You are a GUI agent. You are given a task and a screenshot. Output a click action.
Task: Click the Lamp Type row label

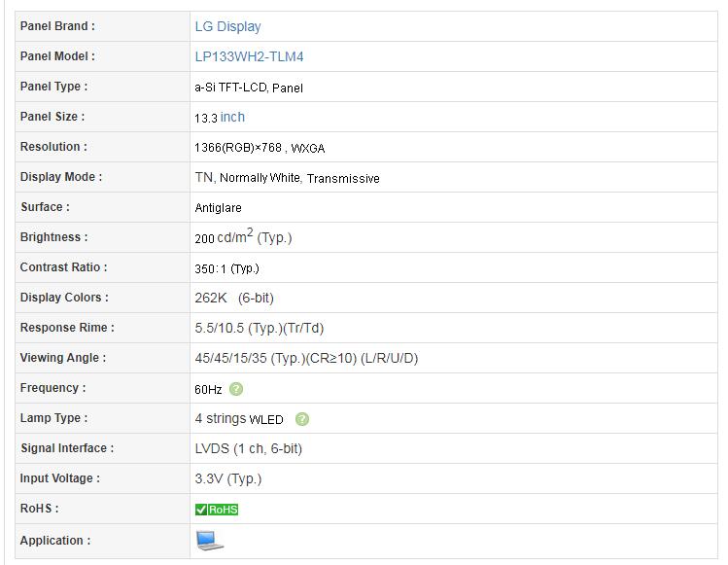(53, 418)
